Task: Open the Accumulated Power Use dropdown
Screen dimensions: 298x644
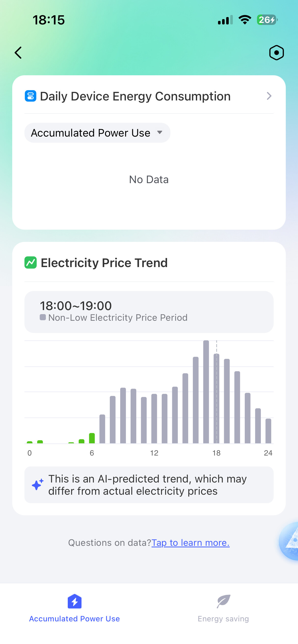Action: point(97,133)
